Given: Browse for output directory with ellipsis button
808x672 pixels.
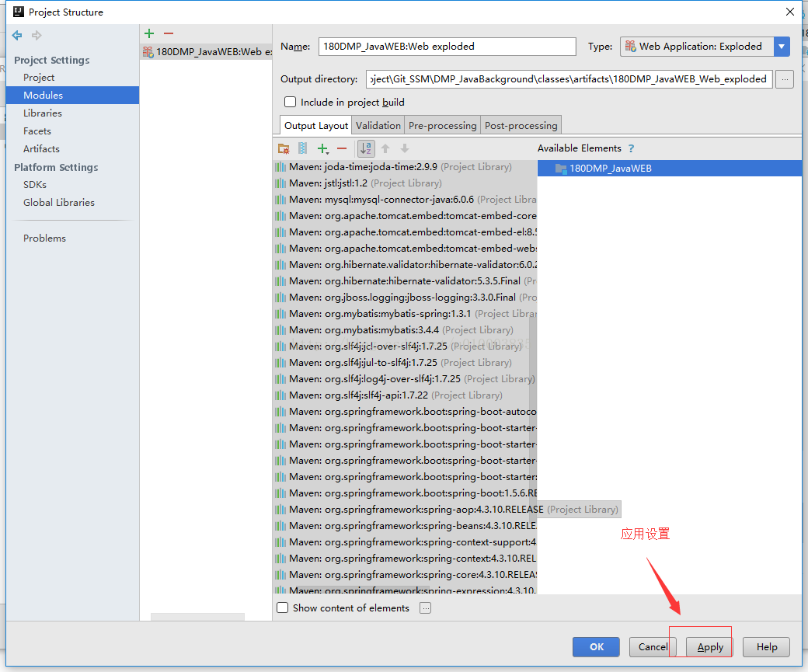Looking at the screenshot, I should pos(784,79).
